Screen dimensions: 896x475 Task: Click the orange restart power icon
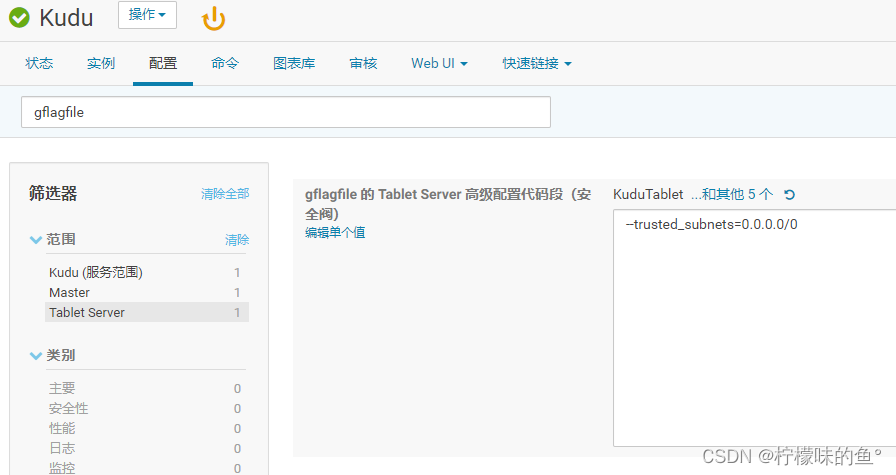click(x=214, y=18)
